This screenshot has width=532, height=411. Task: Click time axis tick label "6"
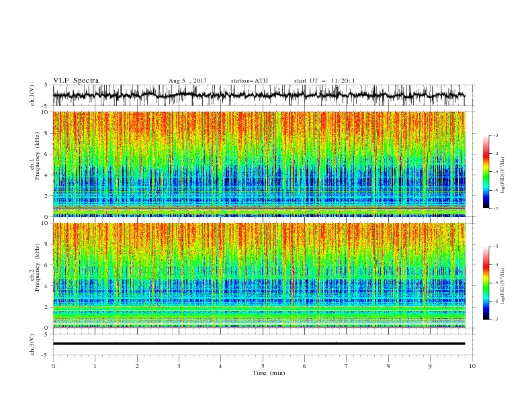click(304, 366)
